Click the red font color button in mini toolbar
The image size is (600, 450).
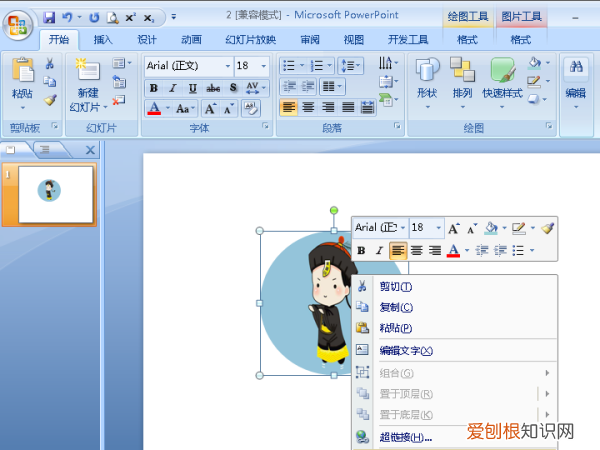pos(453,250)
